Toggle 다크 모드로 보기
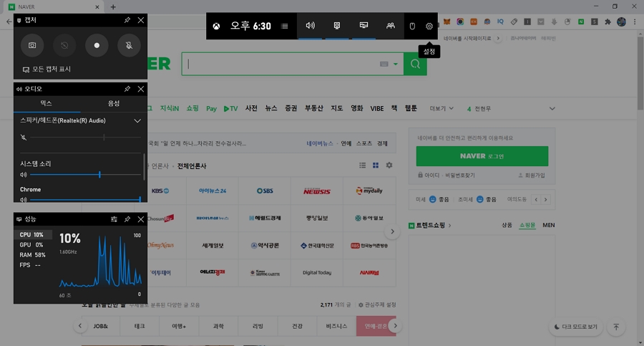This screenshot has height=346, width=644. [x=576, y=327]
